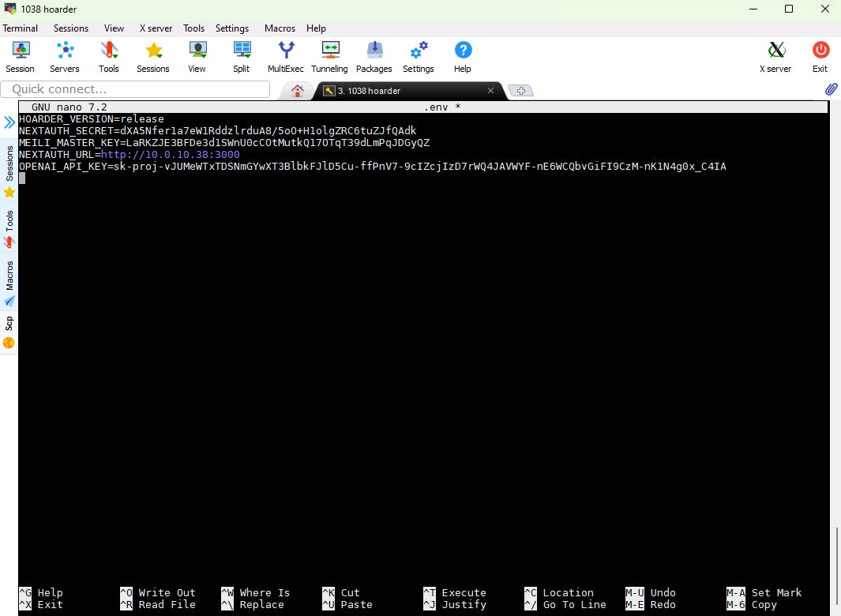841x616 pixels.
Task: Open the Tools side panel tab
Action: (x=9, y=230)
